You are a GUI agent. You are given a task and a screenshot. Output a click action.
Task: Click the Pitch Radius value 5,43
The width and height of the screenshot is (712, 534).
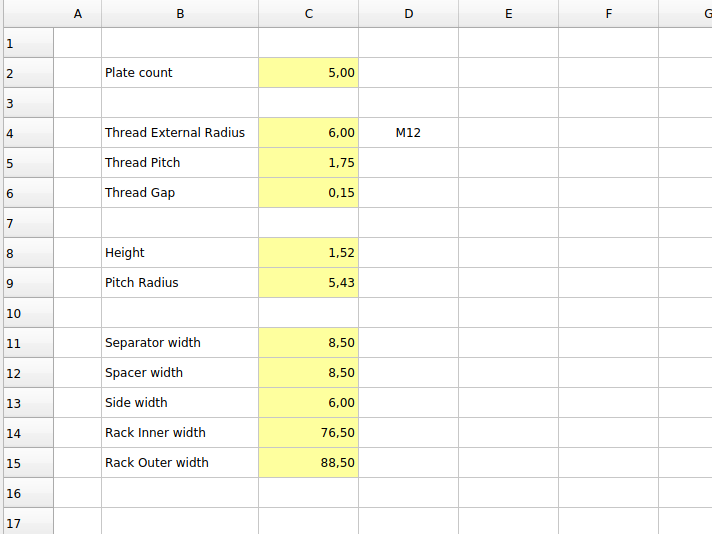tap(308, 283)
